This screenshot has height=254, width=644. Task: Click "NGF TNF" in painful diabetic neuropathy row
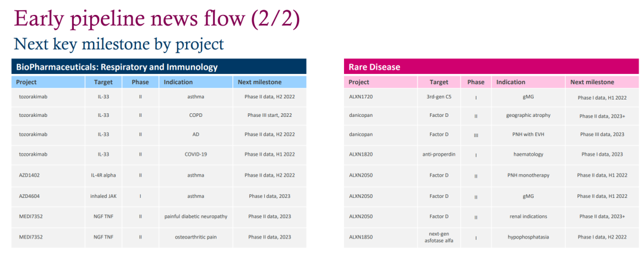pos(103,216)
